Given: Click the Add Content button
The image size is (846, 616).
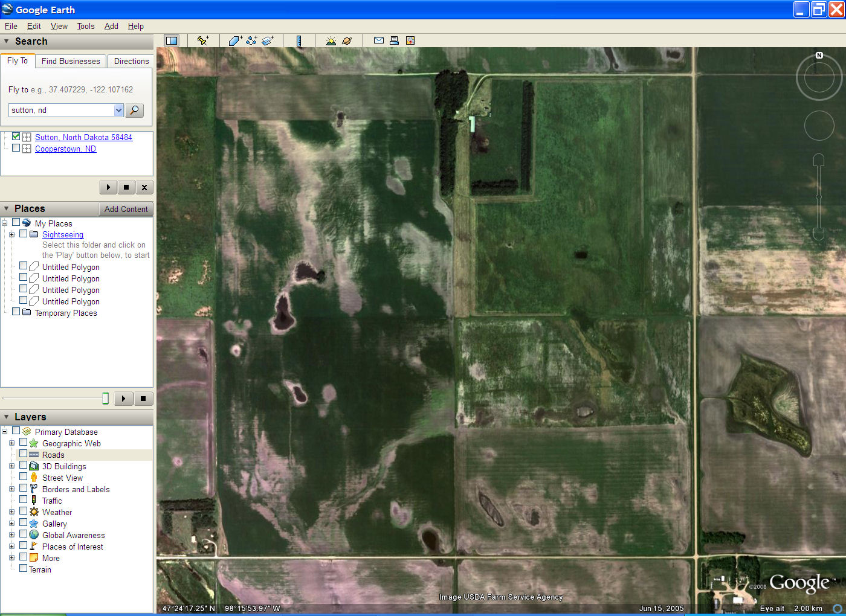Looking at the screenshot, I should coord(126,209).
